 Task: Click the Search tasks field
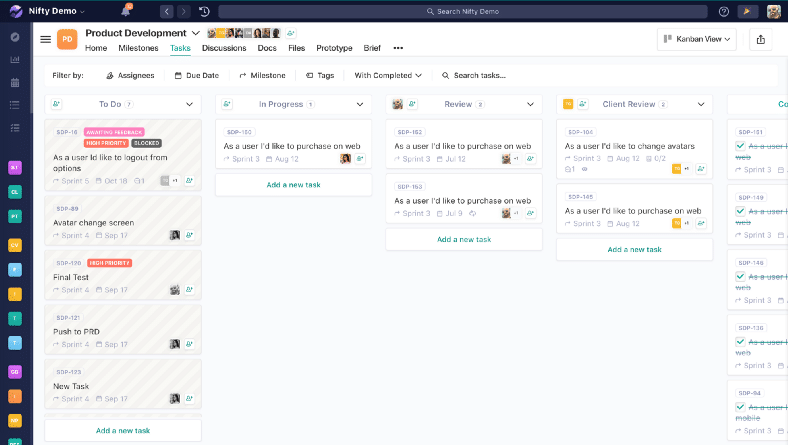474,75
